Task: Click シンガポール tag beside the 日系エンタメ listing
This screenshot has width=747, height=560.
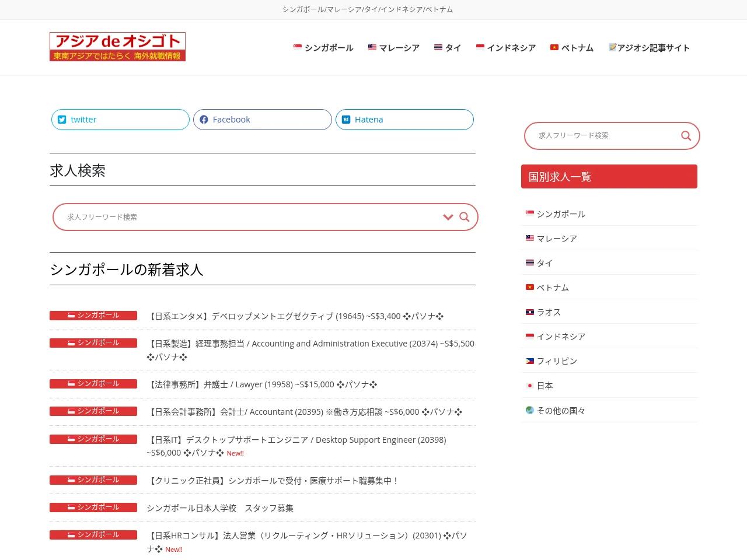Action: click(x=93, y=316)
